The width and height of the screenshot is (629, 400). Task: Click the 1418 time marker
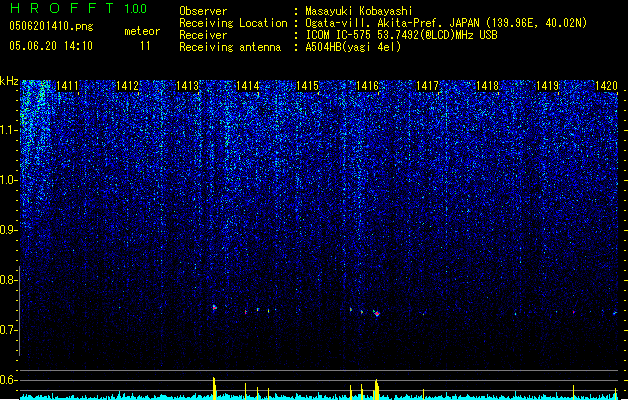[487, 85]
